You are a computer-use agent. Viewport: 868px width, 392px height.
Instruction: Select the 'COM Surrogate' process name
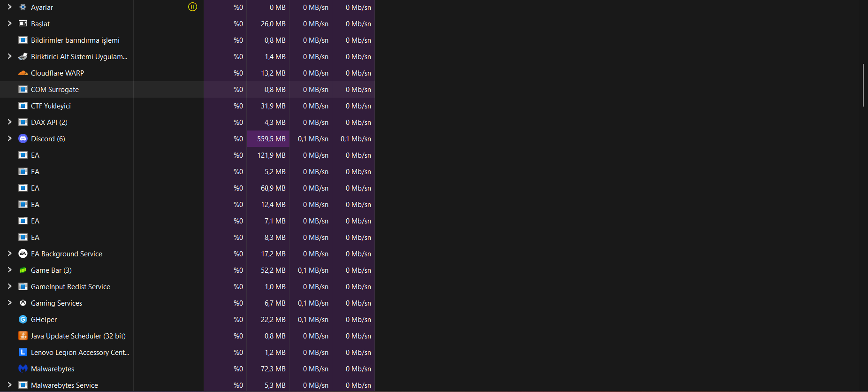tap(55, 90)
